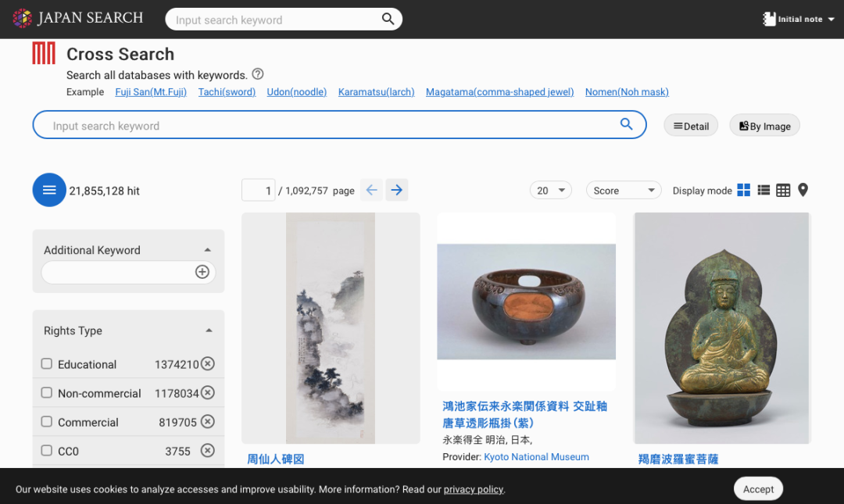Check the Educational checkbox
Viewport: 844px width, 504px height.
47,364
